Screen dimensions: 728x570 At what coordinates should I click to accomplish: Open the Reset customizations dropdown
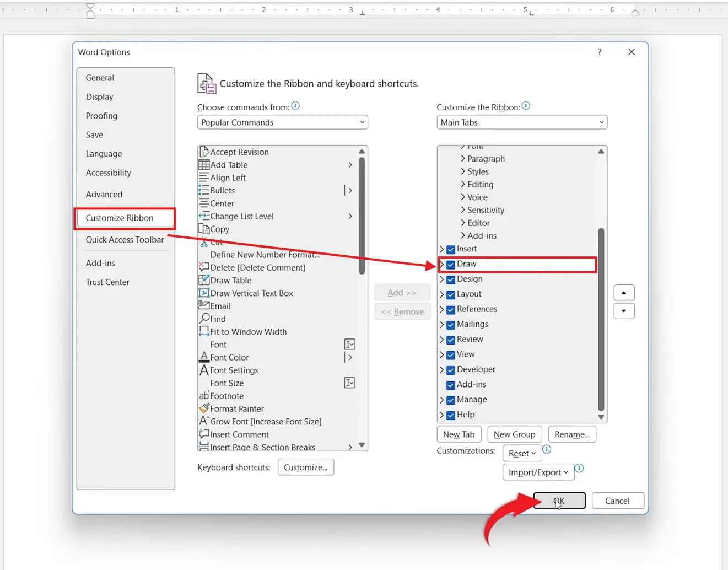pyautogui.click(x=522, y=453)
